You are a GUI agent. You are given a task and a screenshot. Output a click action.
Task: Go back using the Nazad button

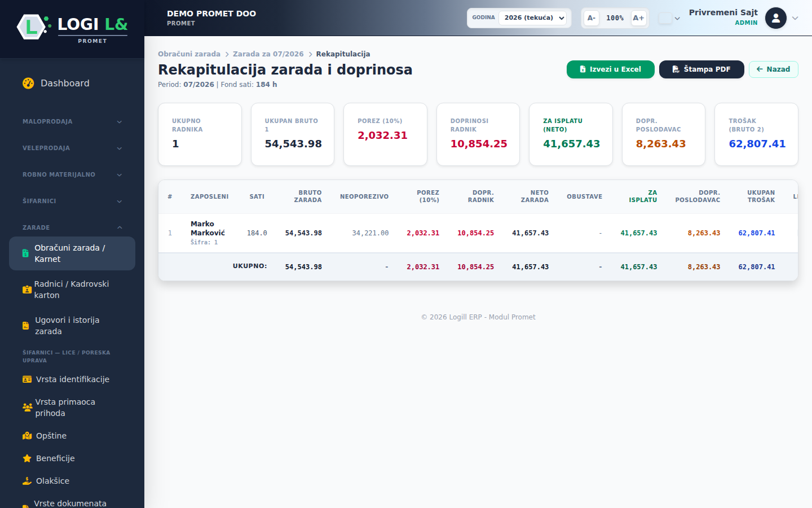click(x=774, y=69)
